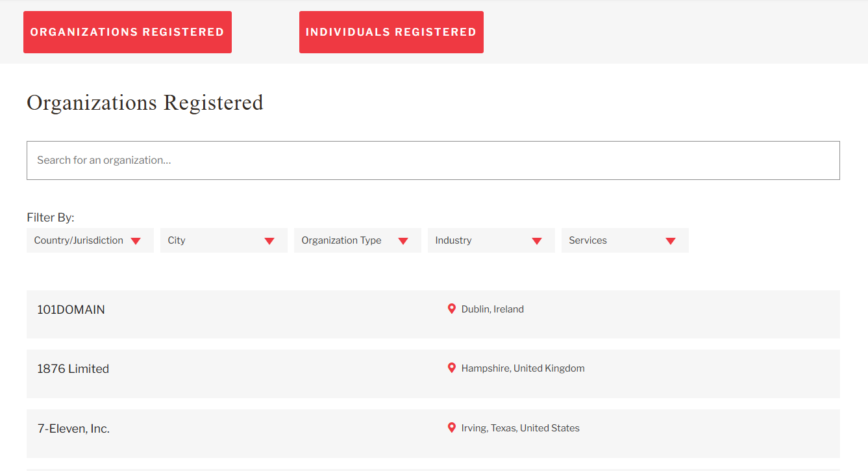Open the Country/Jurisdiction filter dropdown
Screen dimensions: 868x471
coord(79,240)
